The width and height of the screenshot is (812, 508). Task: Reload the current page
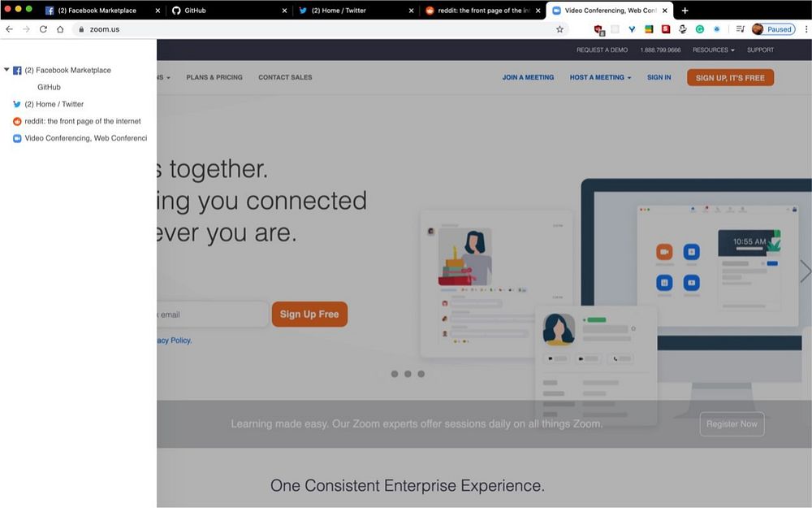[x=44, y=29]
